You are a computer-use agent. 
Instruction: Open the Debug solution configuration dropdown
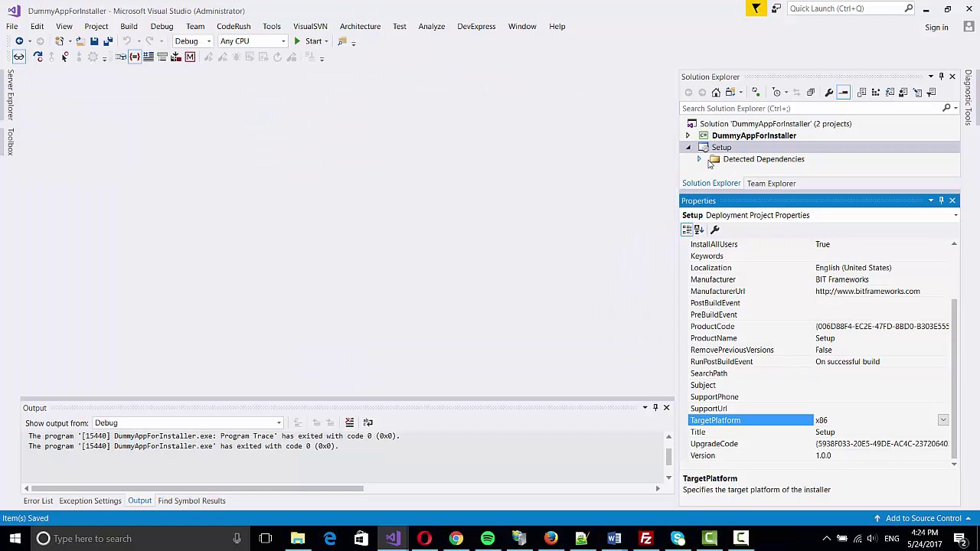pyautogui.click(x=192, y=41)
